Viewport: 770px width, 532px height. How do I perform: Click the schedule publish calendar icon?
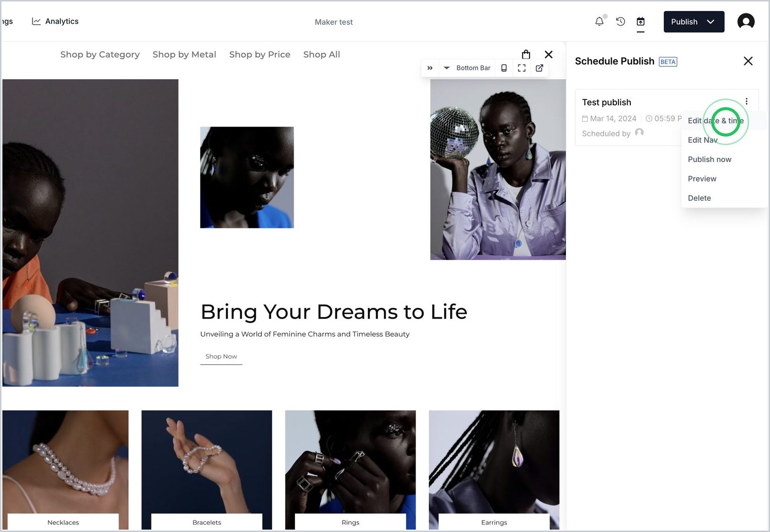coord(641,22)
